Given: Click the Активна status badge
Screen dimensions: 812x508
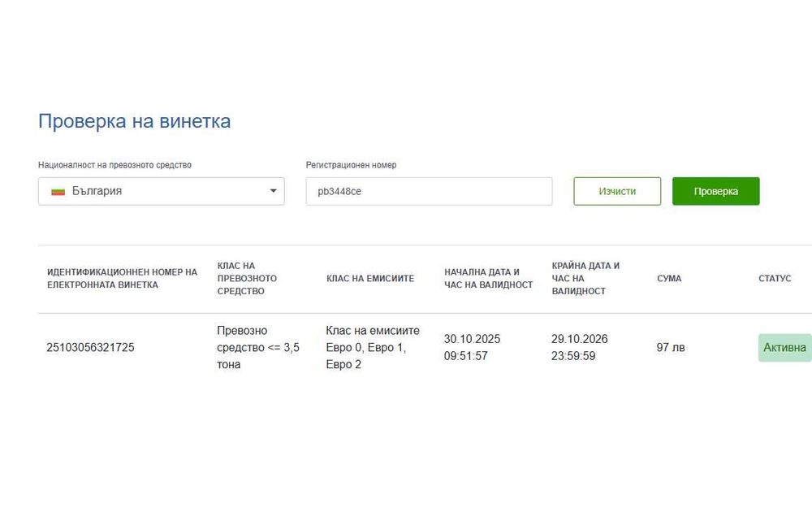Looking at the screenshot, I should tap(784, 347).
